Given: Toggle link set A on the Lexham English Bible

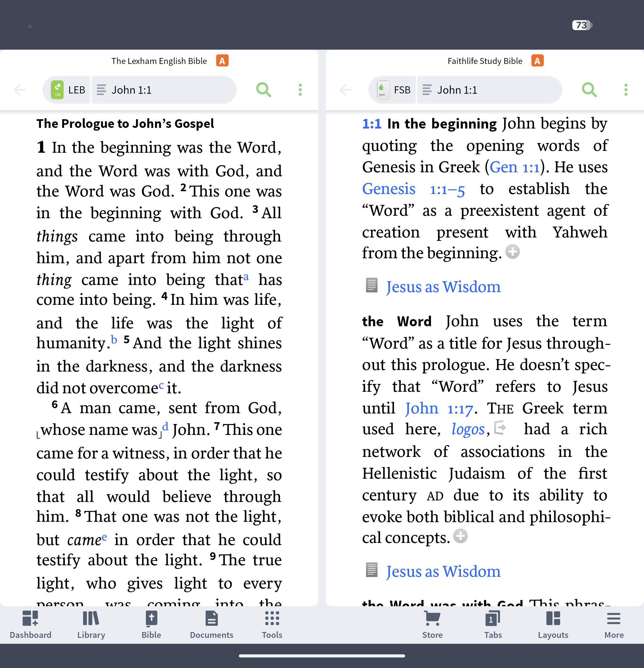Looking at the screenshot, I should (x=222, y=61).
